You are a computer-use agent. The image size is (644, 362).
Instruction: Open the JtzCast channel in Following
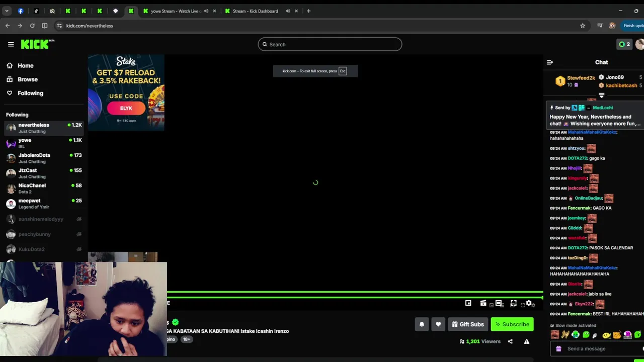(x=44, y=173)
